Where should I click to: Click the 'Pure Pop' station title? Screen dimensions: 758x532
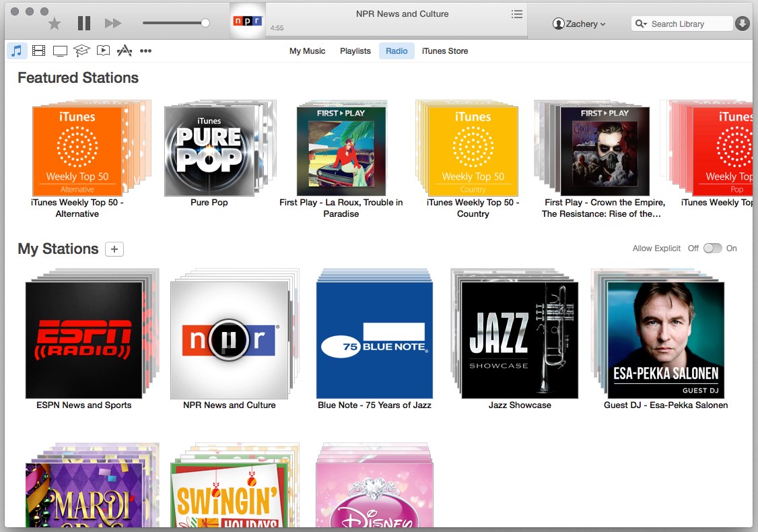tap(209, 203)
